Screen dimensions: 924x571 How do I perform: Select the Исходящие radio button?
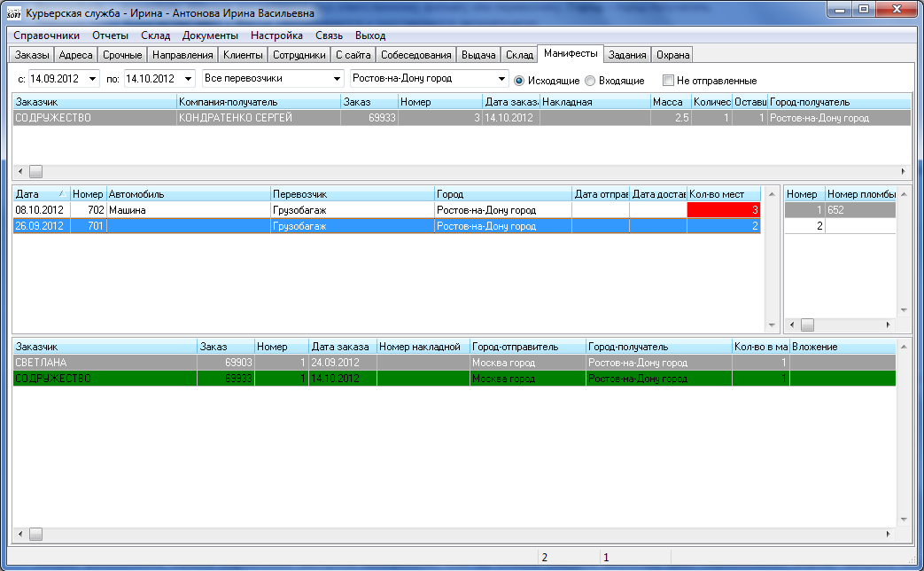[519, 81]
